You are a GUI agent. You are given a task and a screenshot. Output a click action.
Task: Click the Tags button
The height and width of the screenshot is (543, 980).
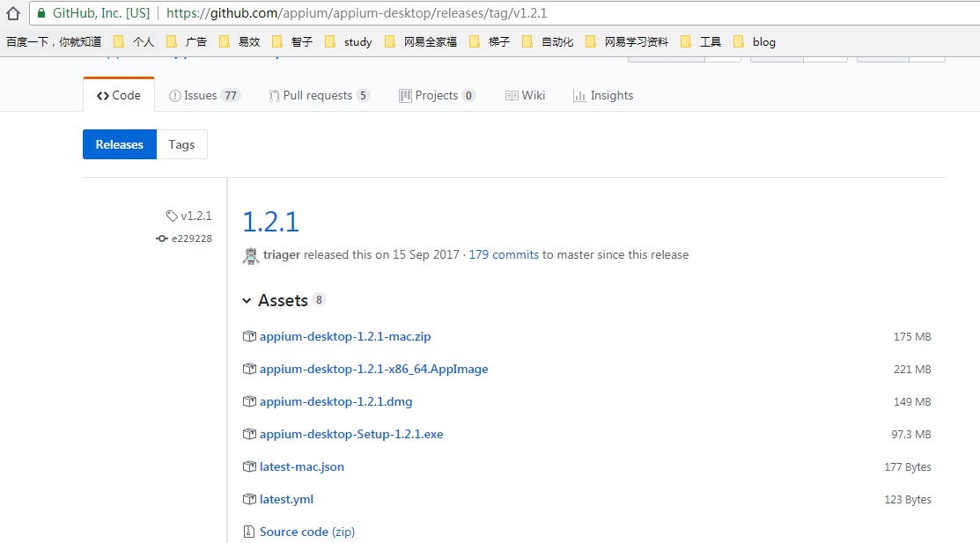coord(181,144)
